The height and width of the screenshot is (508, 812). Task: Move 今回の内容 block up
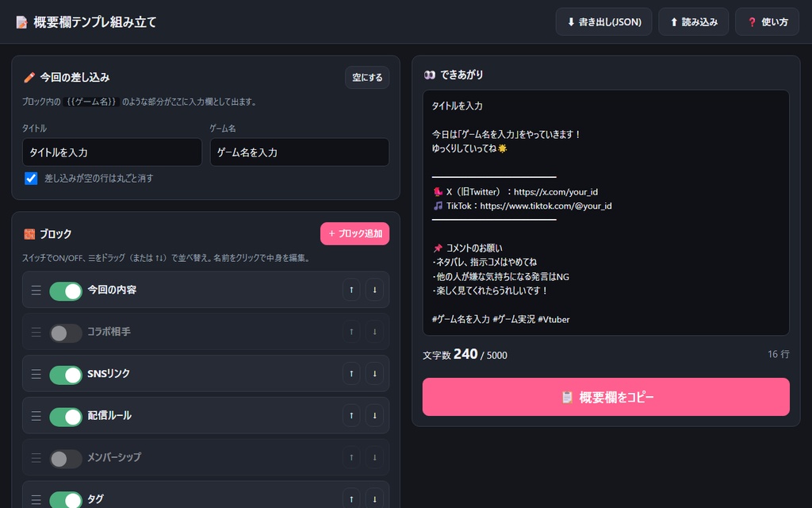[351, 290]
